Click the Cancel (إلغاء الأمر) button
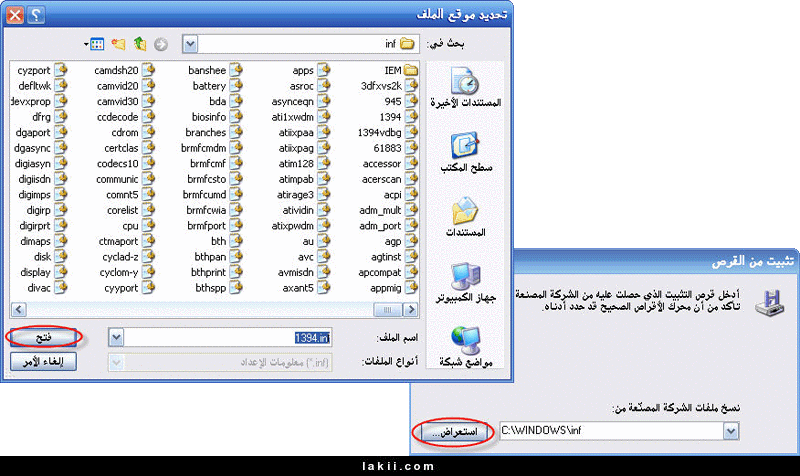Viewport: 800px width, 476px height. (x=44, y=362)
